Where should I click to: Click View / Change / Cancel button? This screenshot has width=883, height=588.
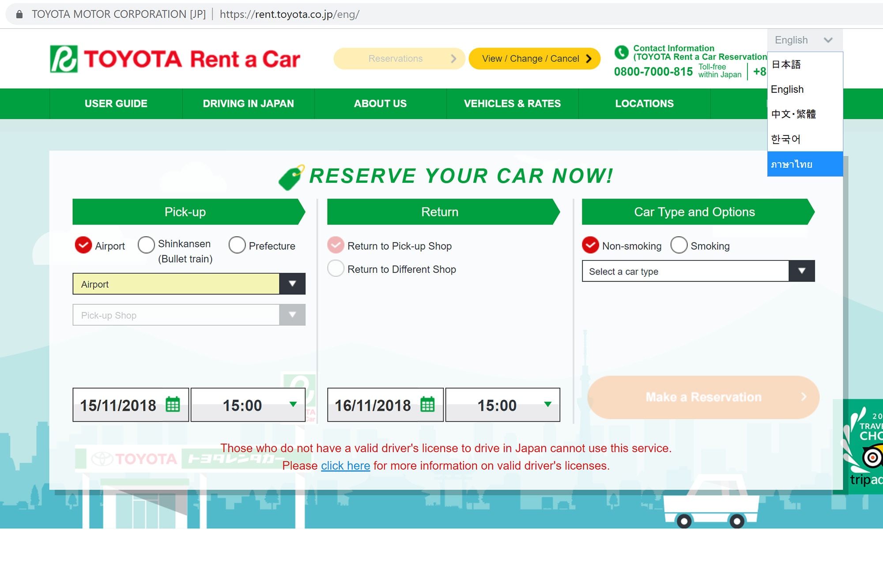[535, 59]
